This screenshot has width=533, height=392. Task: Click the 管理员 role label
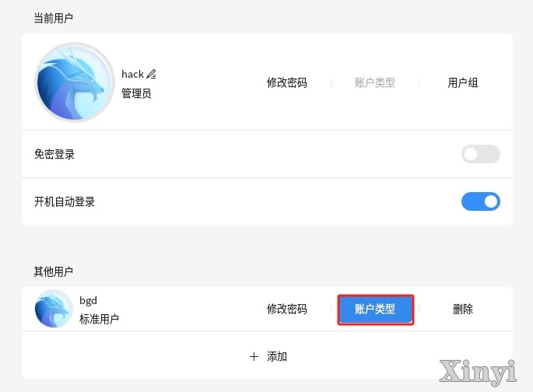(136, 93)
